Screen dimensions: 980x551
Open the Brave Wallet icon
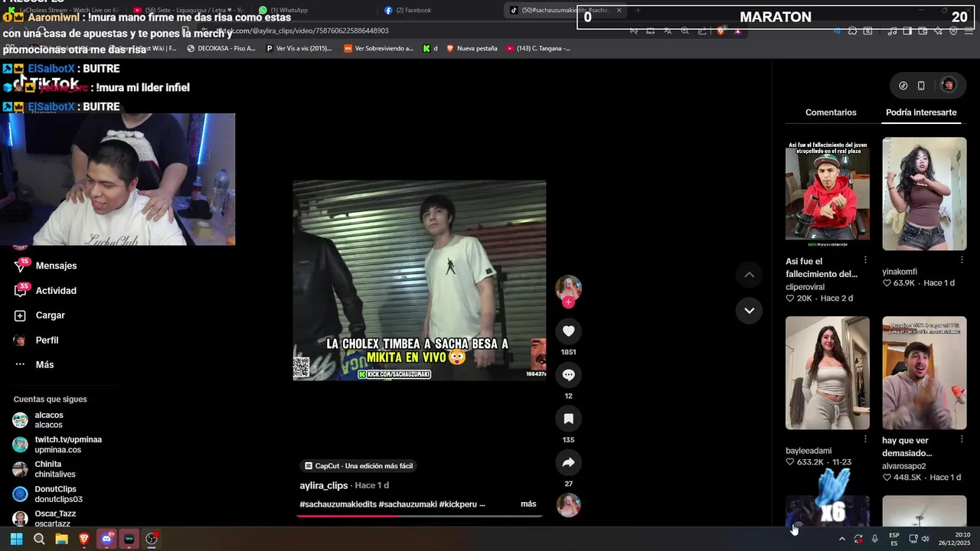pos(923,31)
